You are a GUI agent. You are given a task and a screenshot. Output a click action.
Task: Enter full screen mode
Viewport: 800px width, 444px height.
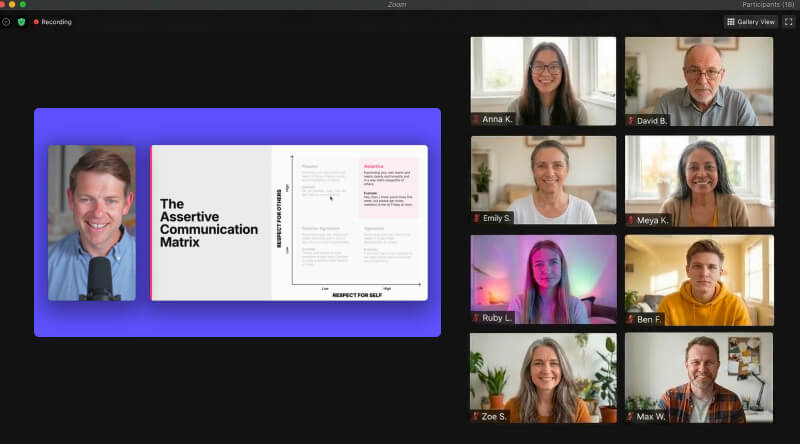pyautogui.click(x=788, y=21)
